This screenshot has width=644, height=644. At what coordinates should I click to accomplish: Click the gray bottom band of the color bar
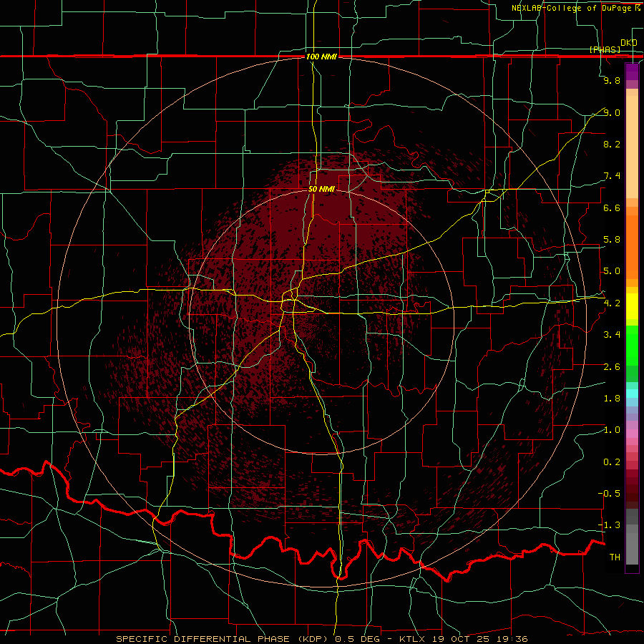coord(632,549)
